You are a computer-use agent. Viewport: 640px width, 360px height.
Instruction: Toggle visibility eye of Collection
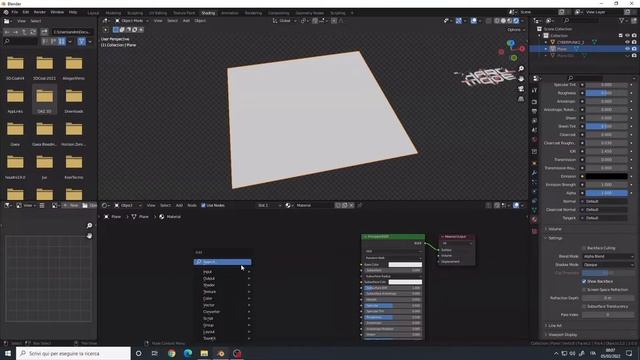[x=627, y=36]
